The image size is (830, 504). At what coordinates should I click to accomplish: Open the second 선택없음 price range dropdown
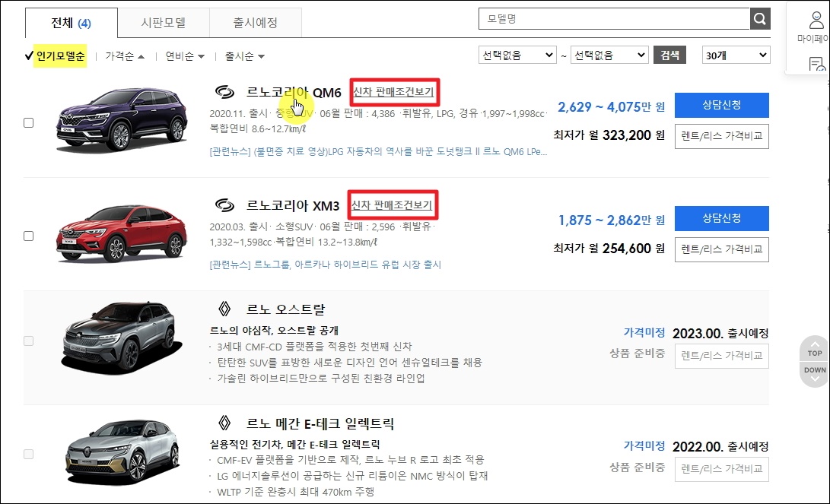pyautogui.click(x=609, y=55)
